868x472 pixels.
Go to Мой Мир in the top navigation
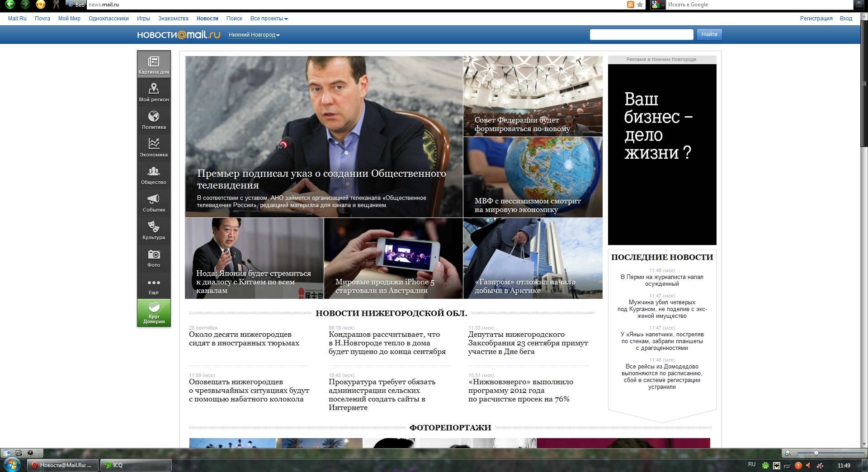(69, 19)
